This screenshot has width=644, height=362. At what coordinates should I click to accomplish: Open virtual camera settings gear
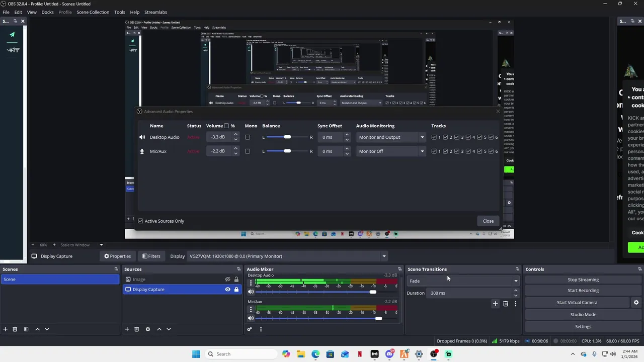coord(636,303)
